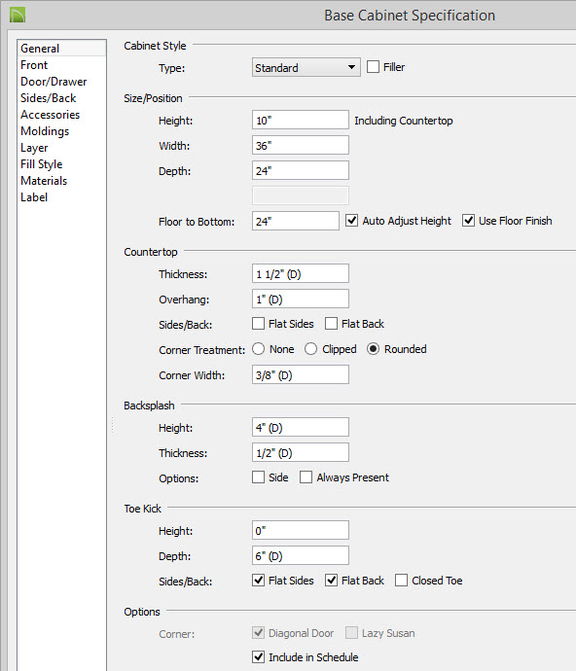The image size is (576, 671).
Task: Click the cabinet Height input field
Action: pos(300,120)
